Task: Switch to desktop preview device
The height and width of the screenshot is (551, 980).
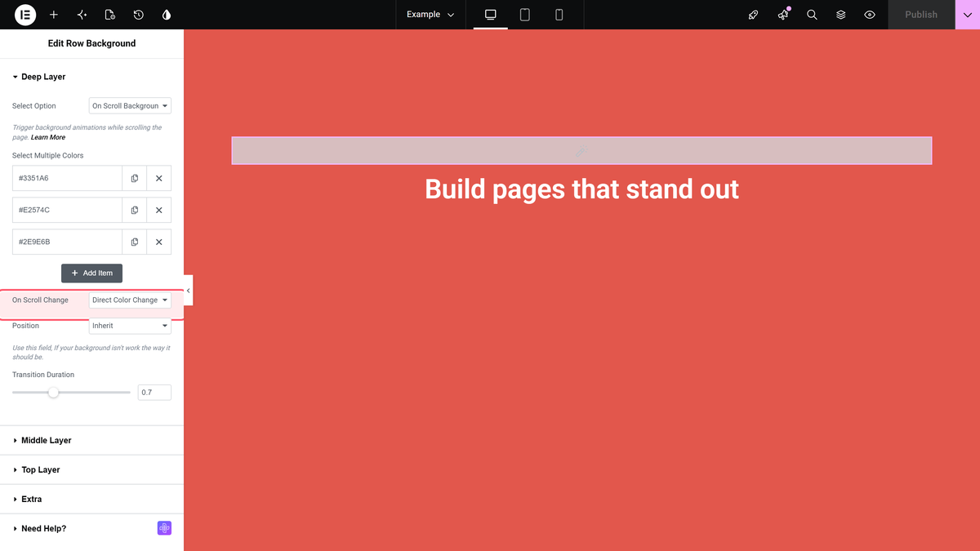Action: pos(491,15)
